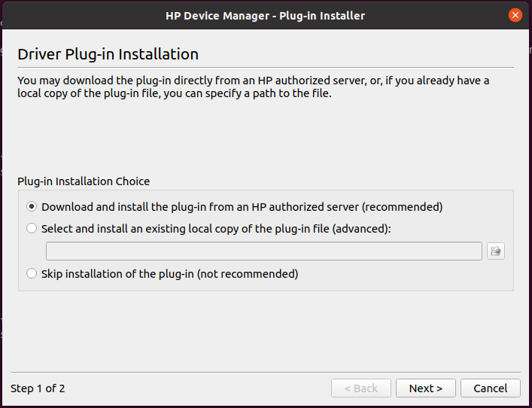
Task: Close the Plug-in Installer window
Action: [515, 15]
